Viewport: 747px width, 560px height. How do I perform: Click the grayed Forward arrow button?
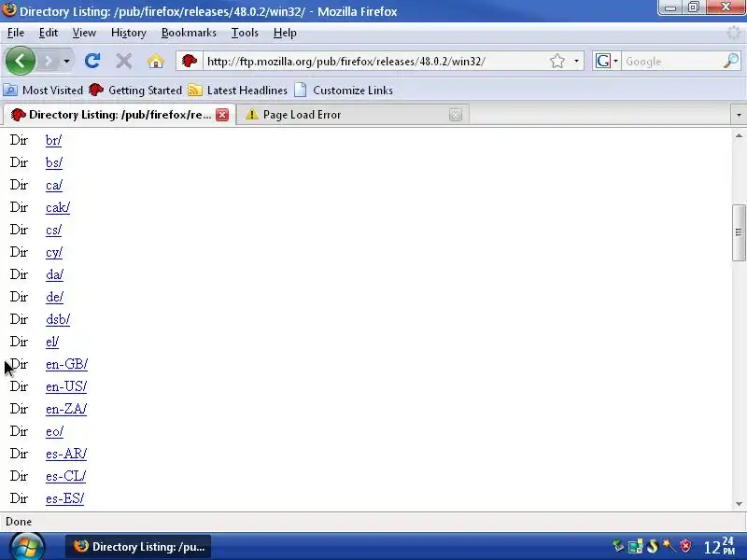(x=49, y=62)
